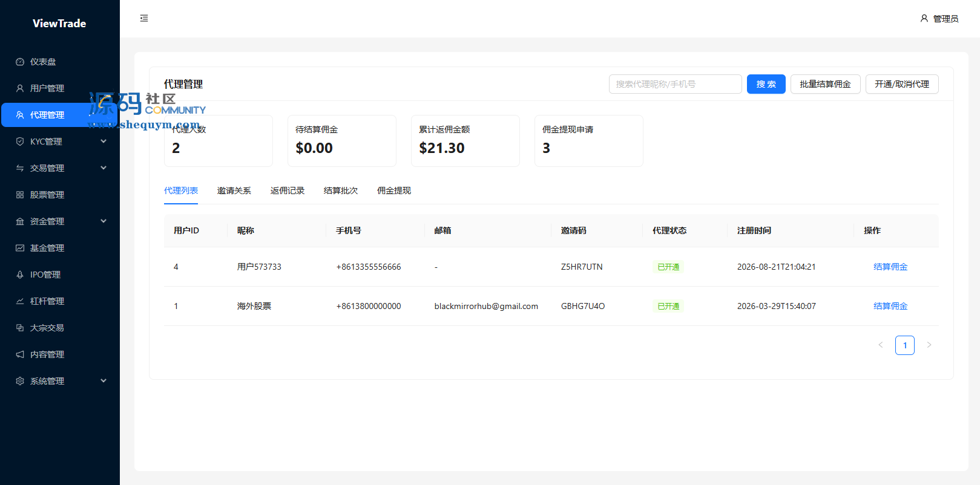This screenshot has width=980, height=485.
Task: Click invite code Z5HR7UTN
Action: coord(582,267)
